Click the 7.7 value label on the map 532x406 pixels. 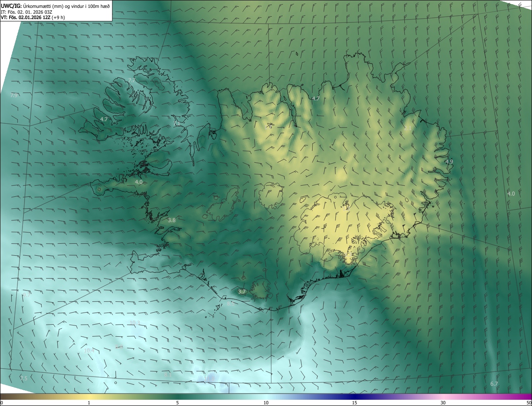click(131, 80)
